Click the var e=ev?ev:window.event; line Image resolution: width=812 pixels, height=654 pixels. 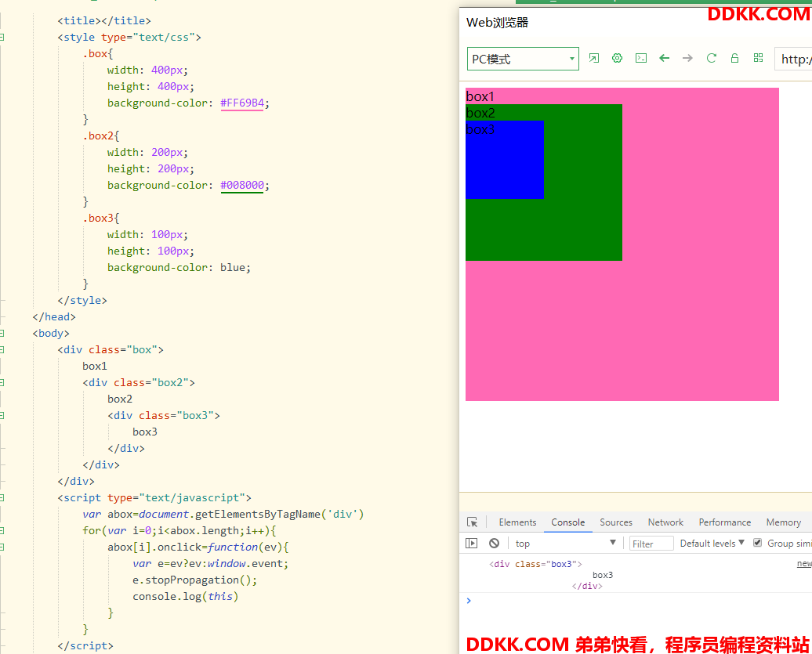(x=210, y=563)
